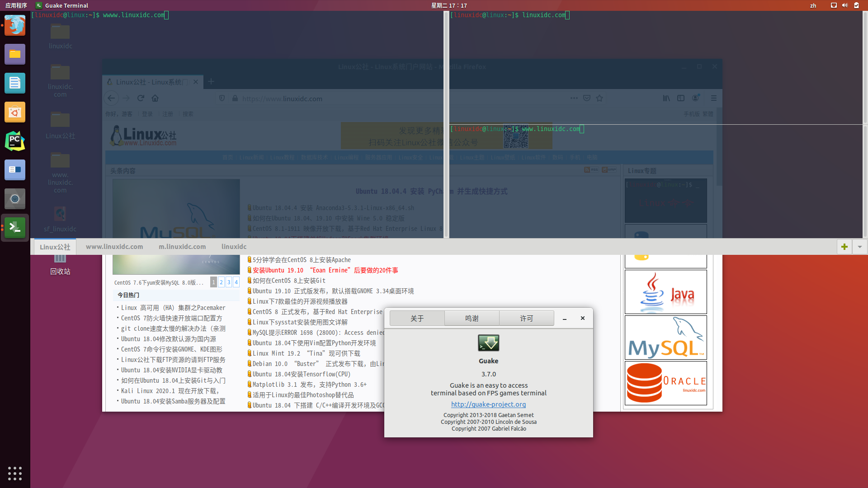Open Firefox library icon
The image size is (868, 488).
coord(666,98)
